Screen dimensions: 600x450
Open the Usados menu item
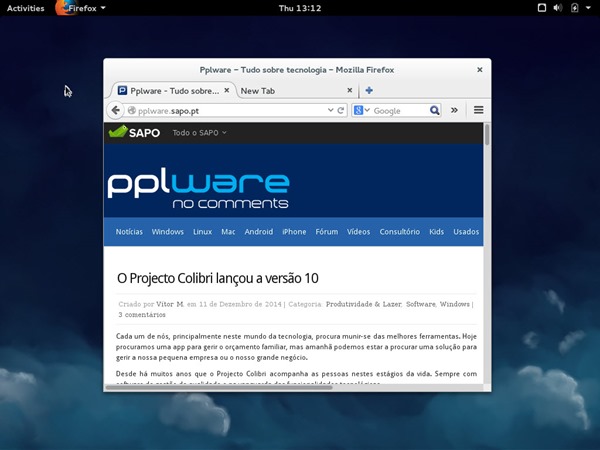coord(466,232)
